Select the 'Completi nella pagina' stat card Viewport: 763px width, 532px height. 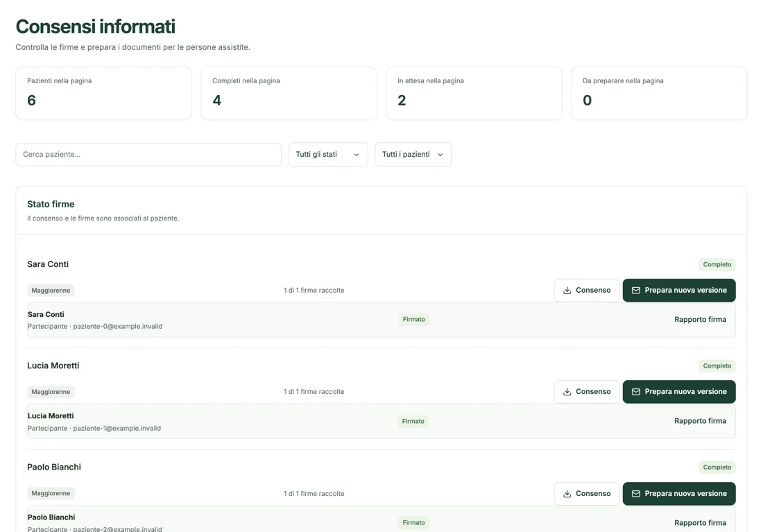pyautogui.click(x=289, y=94)
